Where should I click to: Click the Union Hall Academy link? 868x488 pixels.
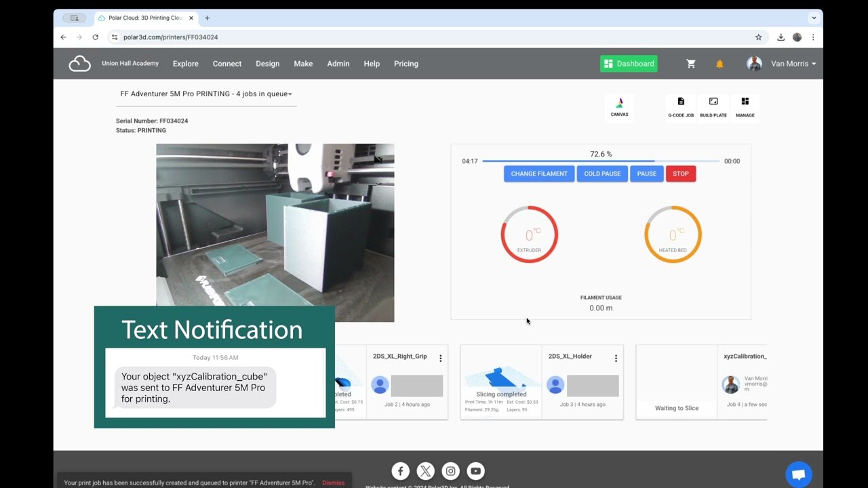[130, 64]
